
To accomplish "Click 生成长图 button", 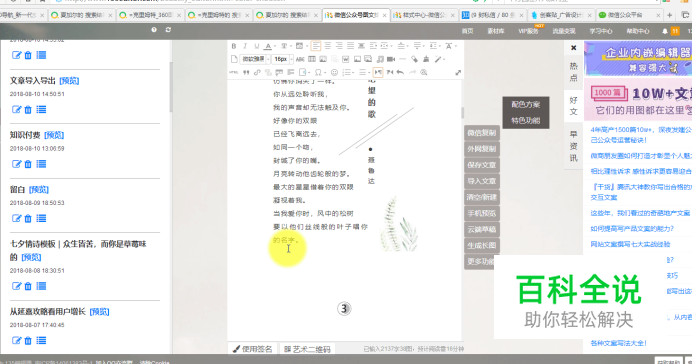I will [x=481, y=246].
